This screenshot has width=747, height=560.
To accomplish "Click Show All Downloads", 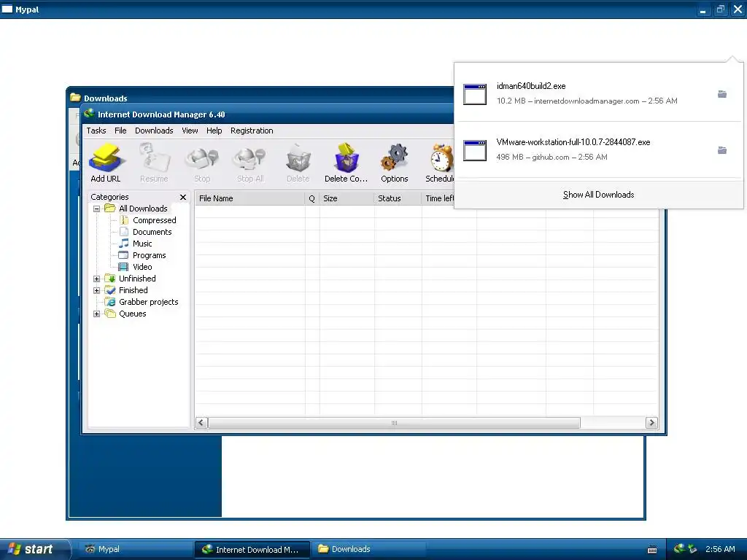I will 598,195.
